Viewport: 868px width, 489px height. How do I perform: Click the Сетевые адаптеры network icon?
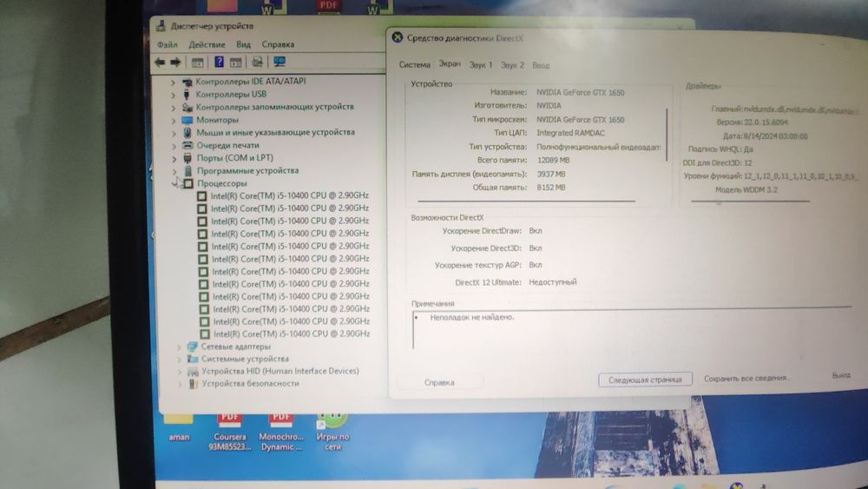click(192, 347)
